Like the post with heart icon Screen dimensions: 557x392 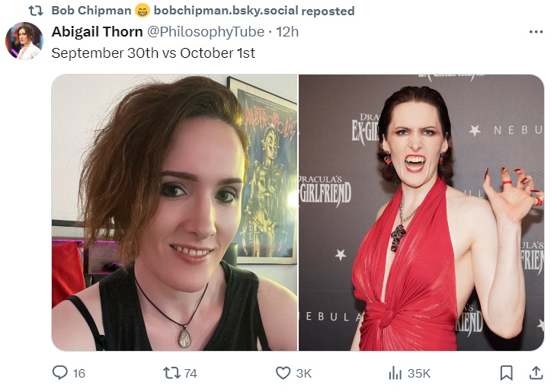283,373
